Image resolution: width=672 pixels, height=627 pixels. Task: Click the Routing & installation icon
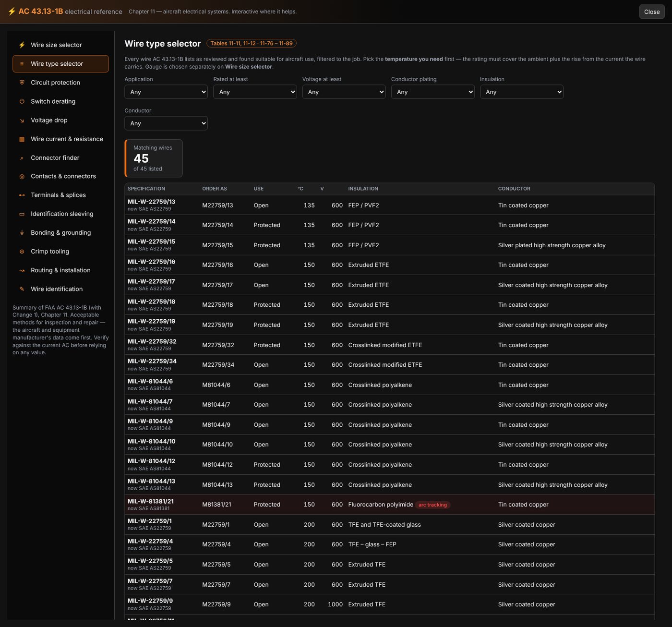pyautogui.click(x=22, y=270)
